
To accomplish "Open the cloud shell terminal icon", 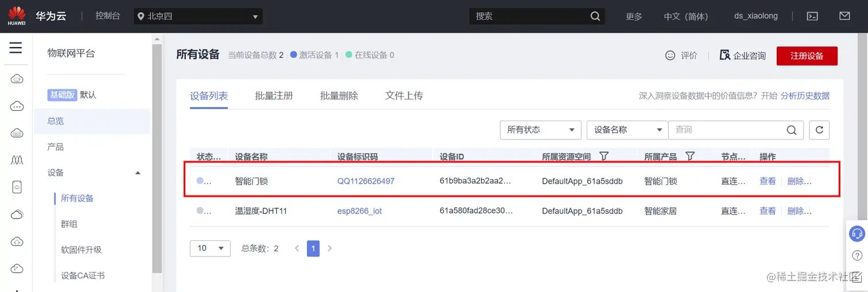I will tap(812, 16).
